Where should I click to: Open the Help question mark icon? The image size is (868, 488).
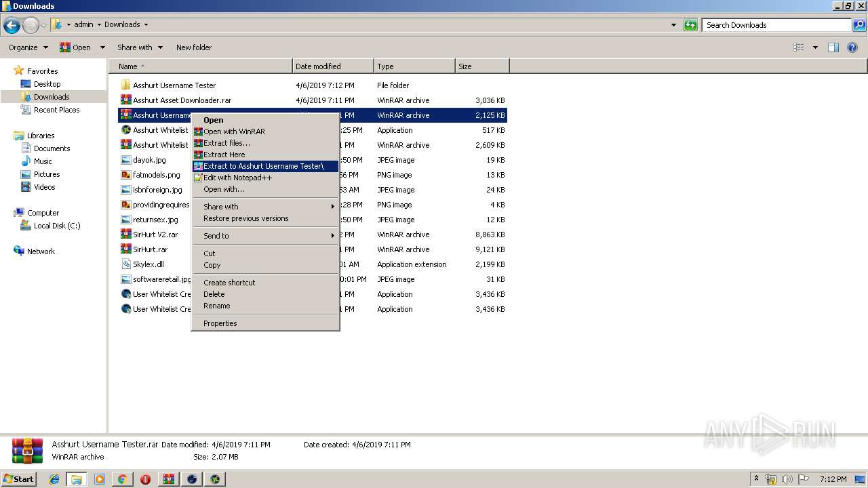[x=852, y=47]
